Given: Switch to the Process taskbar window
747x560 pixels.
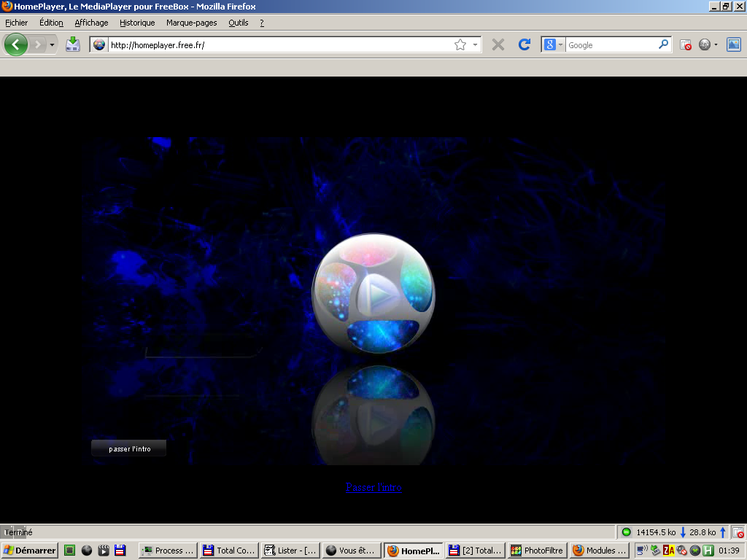Looking at the screenshot, I should 168,551.
